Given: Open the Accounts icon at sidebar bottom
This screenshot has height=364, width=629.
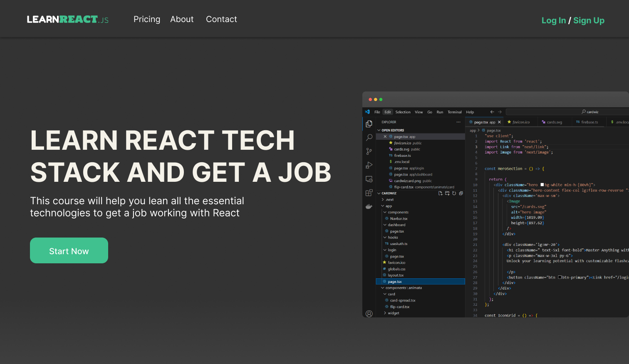Looking at the screenshot, I should [369, 314].
